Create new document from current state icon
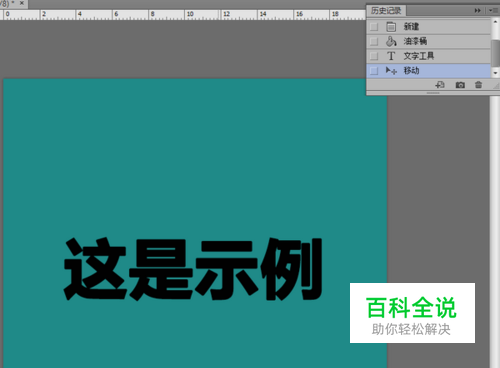Screen dimensions: 500x368 pos(440,85)
